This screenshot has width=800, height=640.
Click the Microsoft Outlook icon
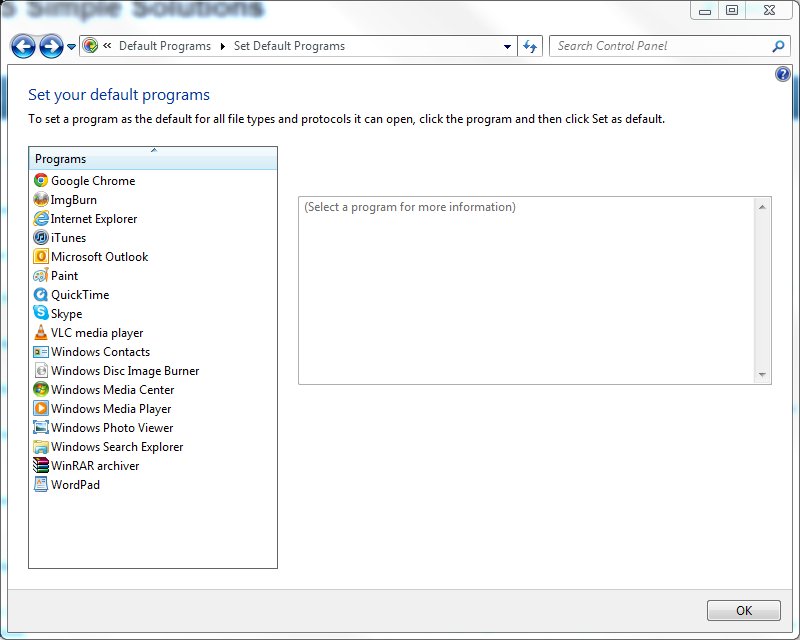41,257
